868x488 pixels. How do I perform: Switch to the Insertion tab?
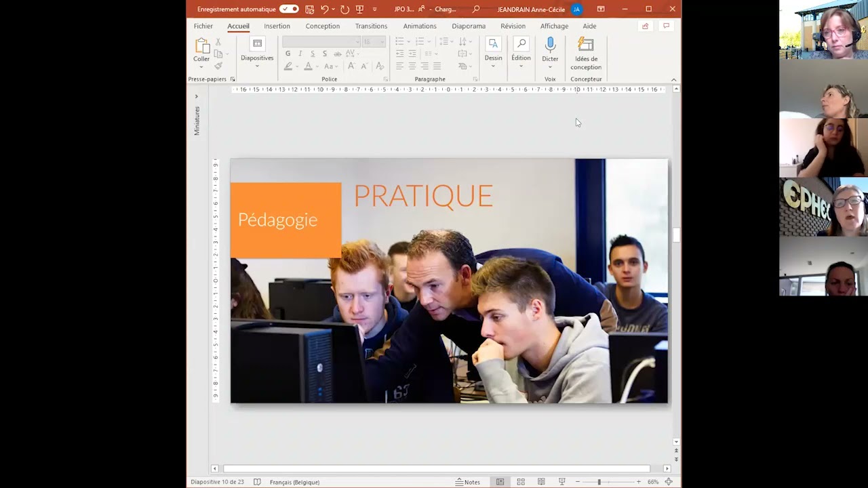[277, 26]
